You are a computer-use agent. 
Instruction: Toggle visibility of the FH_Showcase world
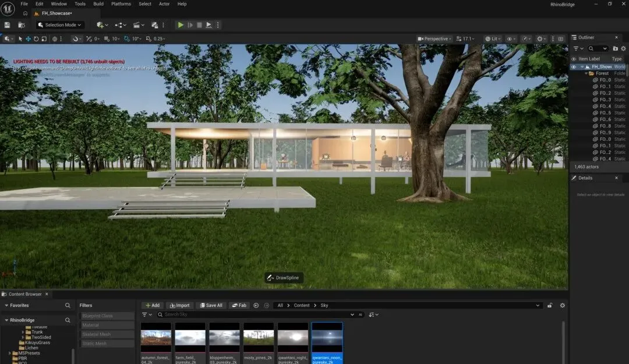(x=574, y=67)
